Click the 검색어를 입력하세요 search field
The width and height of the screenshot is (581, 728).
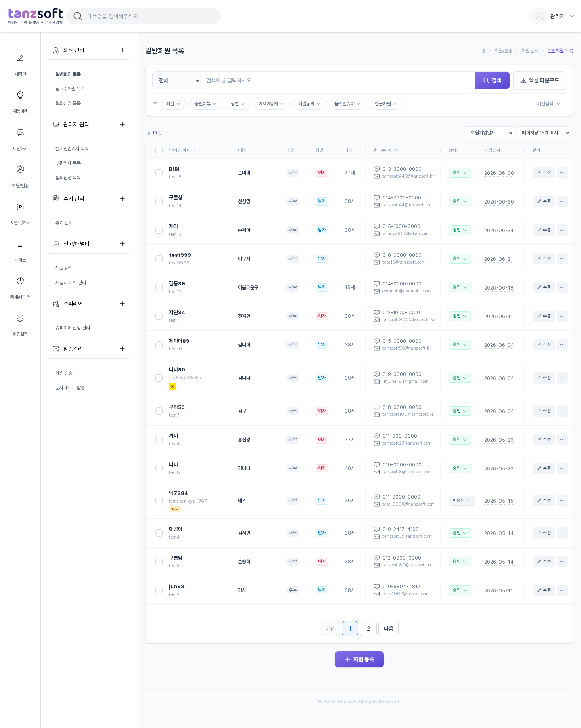(x=338, y=80)
